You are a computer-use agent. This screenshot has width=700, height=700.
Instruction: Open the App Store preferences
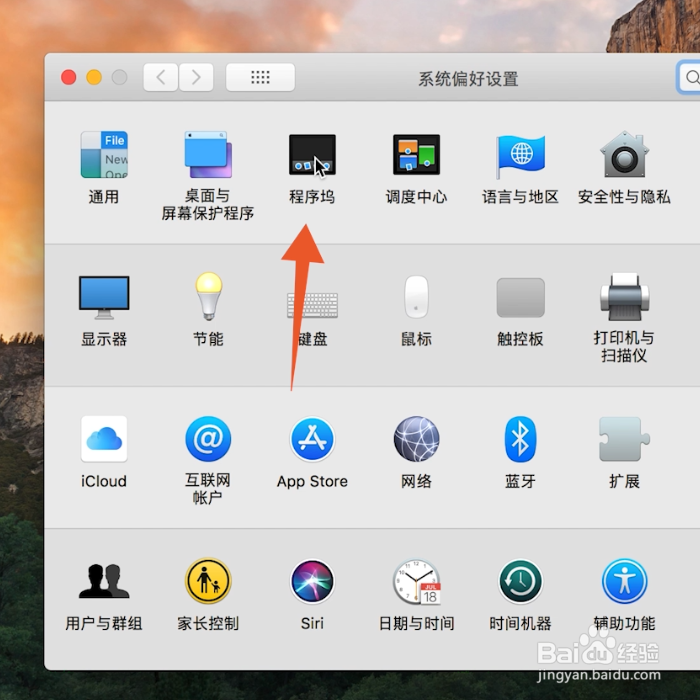312,439
